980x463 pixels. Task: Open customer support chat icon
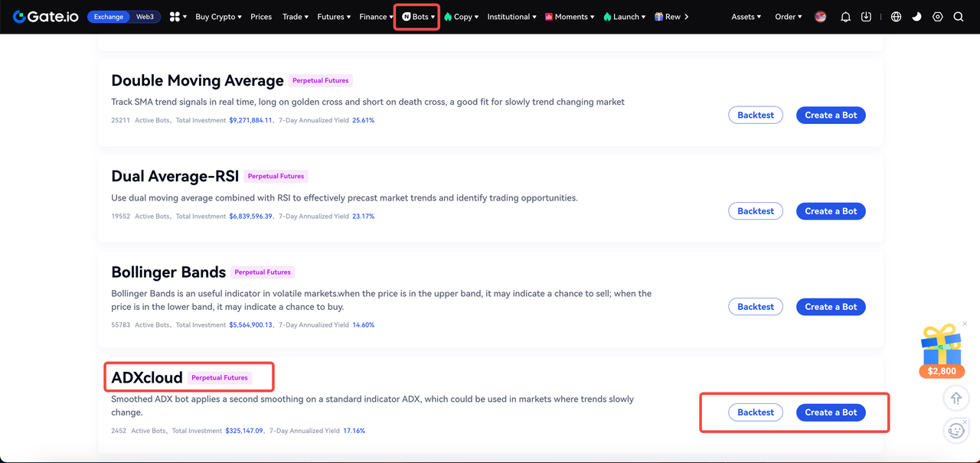point(955,431)
